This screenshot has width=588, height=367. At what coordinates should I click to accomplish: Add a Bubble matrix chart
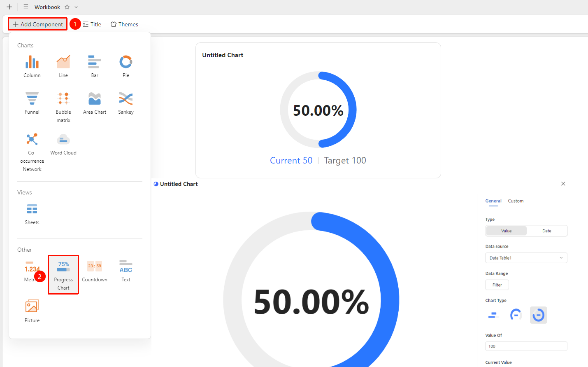point(63,107)
